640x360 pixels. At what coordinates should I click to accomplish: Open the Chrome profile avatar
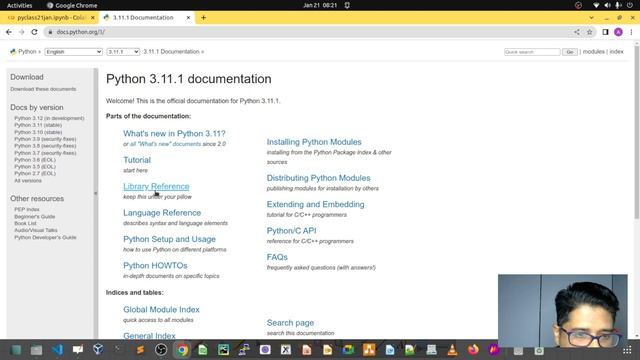pyautogui.click(x=618, y=32)
